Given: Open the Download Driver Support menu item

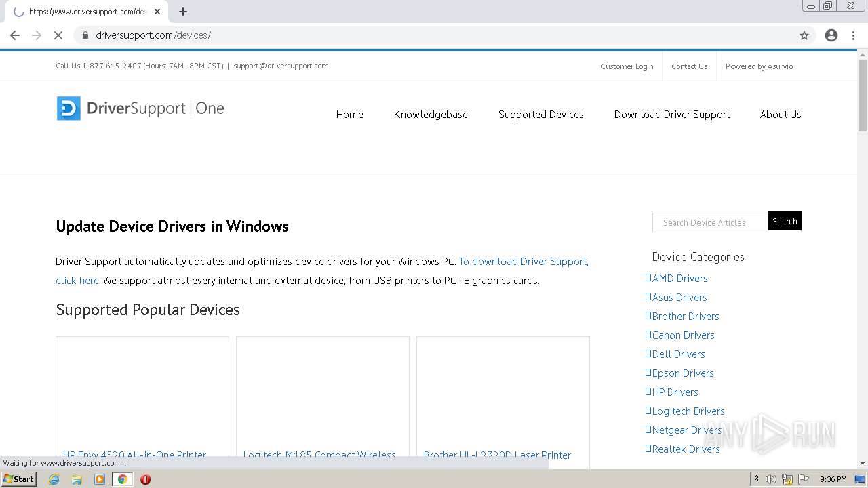Looking at the screenshot, I should [x=672, y=115].
